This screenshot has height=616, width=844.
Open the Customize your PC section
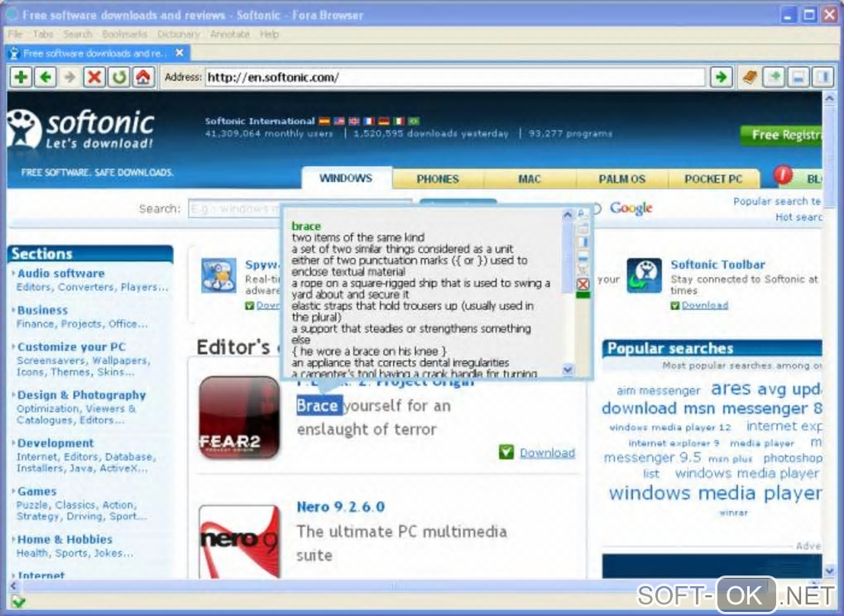(71, 347)
